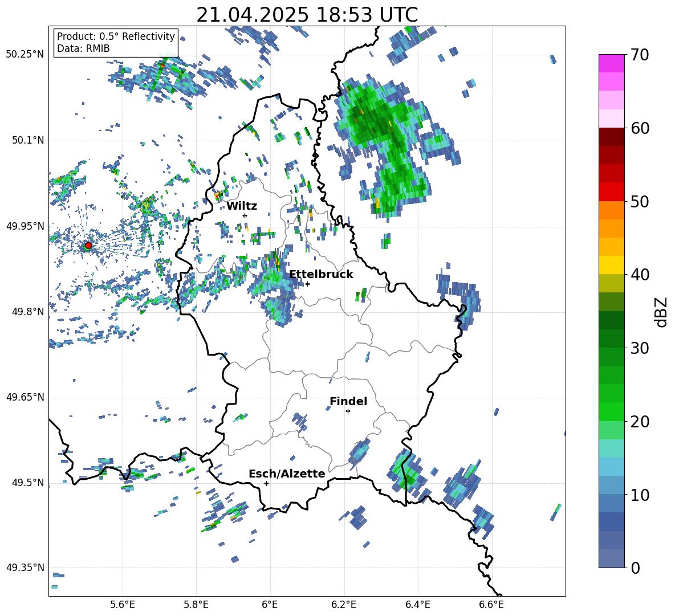Screen dimensions: 675x616
Task: Click the Esch/Alzette station cross marker
Action: point(266,483)
